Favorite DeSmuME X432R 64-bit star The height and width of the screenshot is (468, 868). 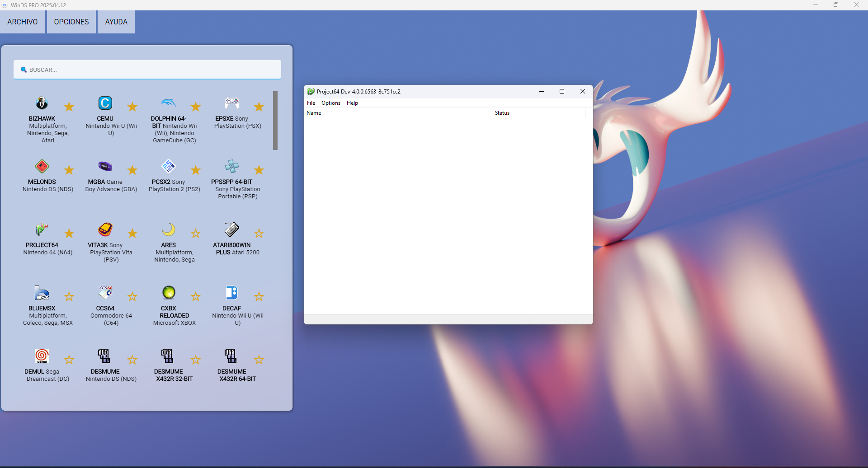[x=259, y=360]
